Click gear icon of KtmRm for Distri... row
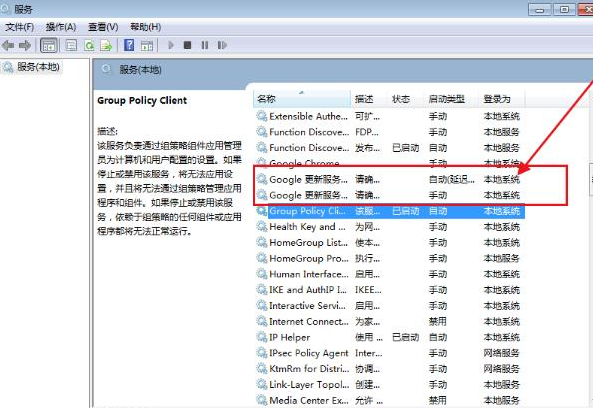This screenshot has height=408, width=593. click(x=261, y=369)
